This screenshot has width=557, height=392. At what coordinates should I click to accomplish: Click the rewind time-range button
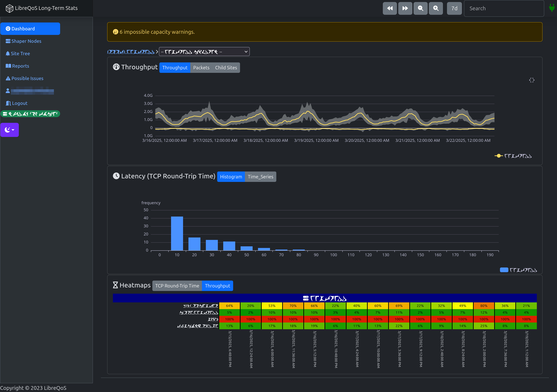click(x=390, y=9)
